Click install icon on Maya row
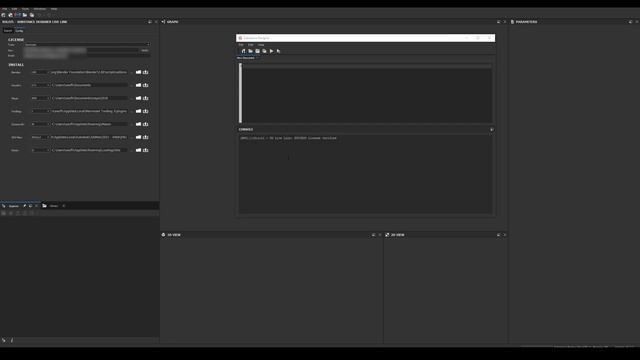 (x=145, y=98)
